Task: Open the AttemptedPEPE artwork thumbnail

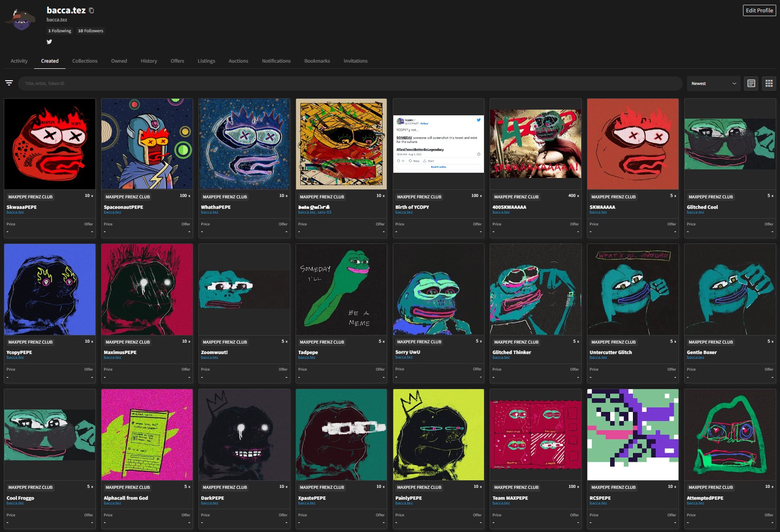Action: pos(730,435)
